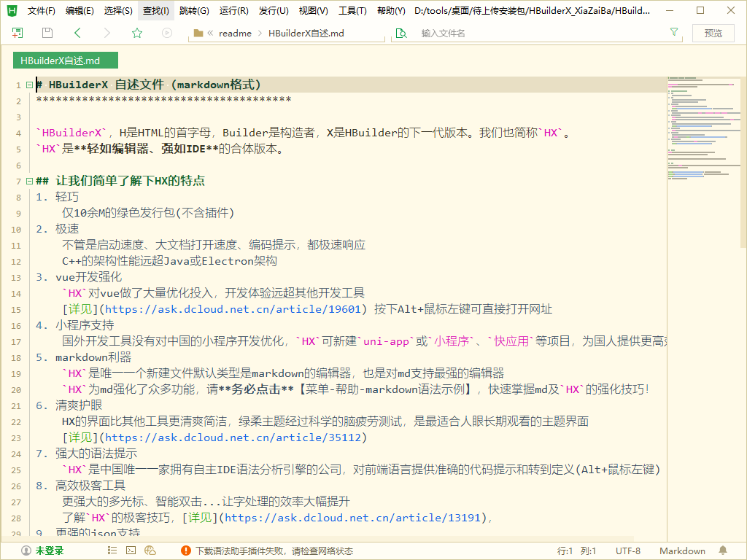747x560 pixels.
Task: Click the list item 4. 小程序支持
Action: point(75,325)
